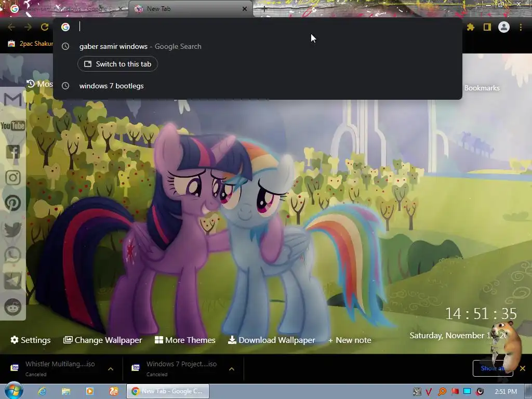Open the orange taskbar app icon
This screenshot has height=399, width=532.
point(114,391)
